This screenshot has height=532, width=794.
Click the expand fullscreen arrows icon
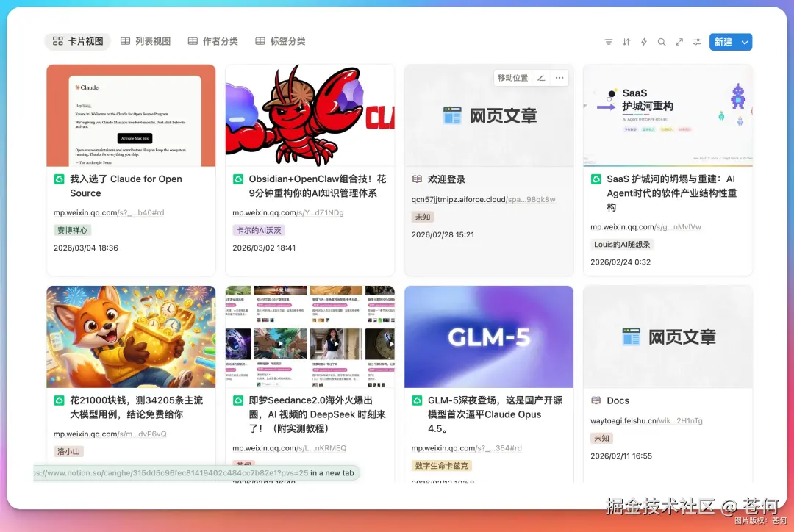click(679, 42)
